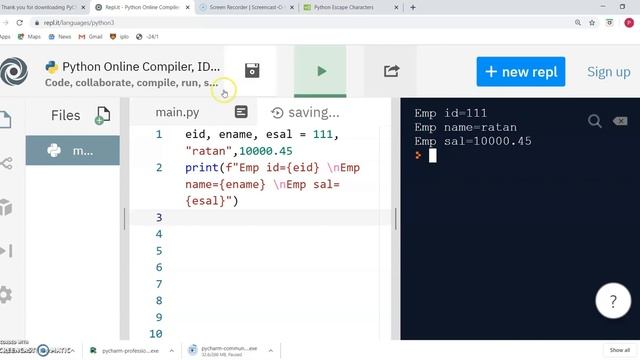Expand options for pycharm-professional download
Screen dimensions: 640x360
click(x=171, y=351)
